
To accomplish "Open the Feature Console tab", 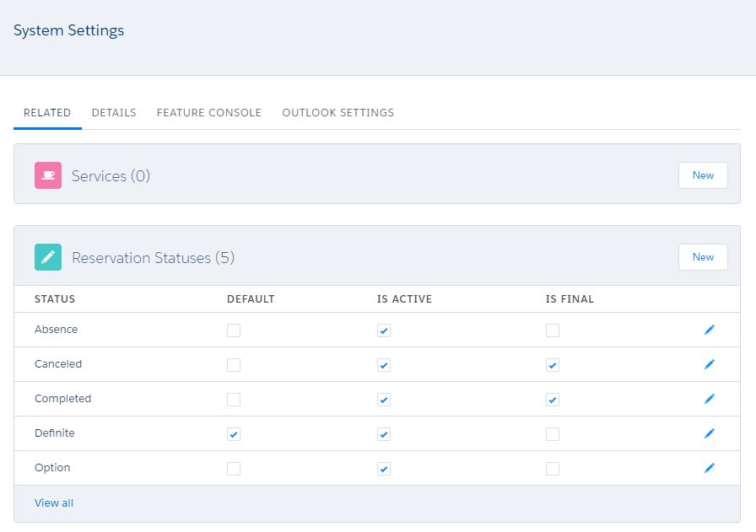I will [x=209, y=113].
